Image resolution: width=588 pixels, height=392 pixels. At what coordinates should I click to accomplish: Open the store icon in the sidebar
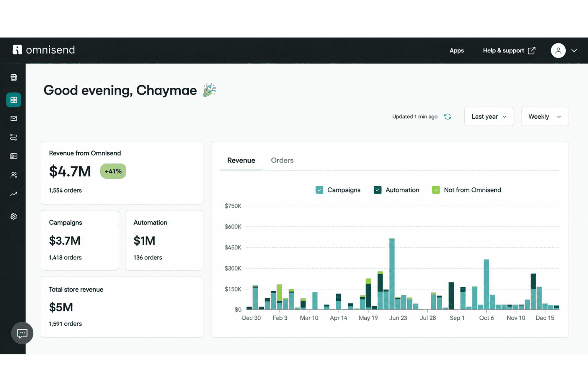pos(14,77)
